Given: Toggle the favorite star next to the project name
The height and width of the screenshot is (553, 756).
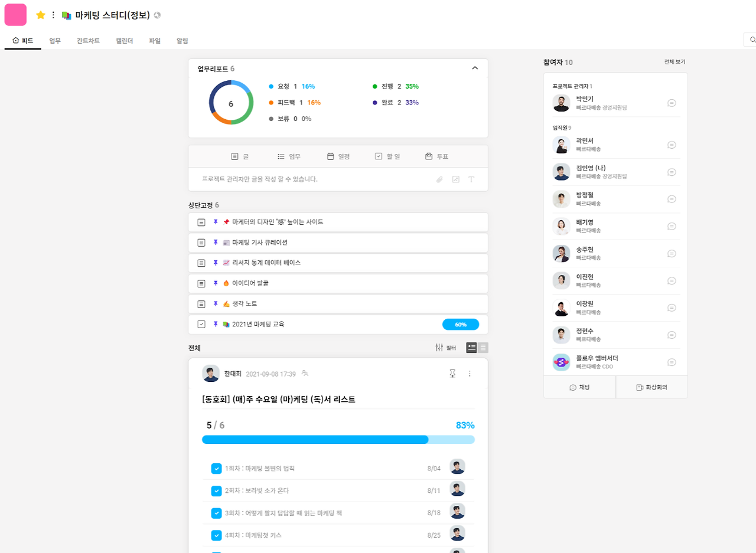Looking at the screenshot, I should (40, 15).
